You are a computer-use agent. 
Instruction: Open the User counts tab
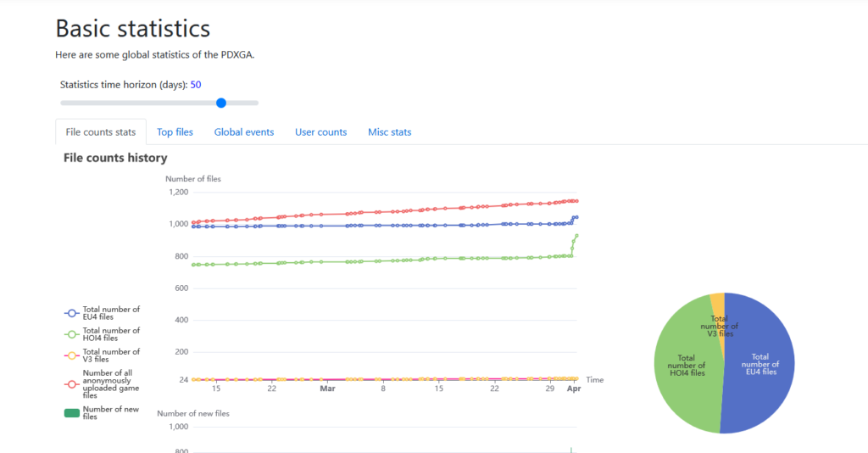321,132
